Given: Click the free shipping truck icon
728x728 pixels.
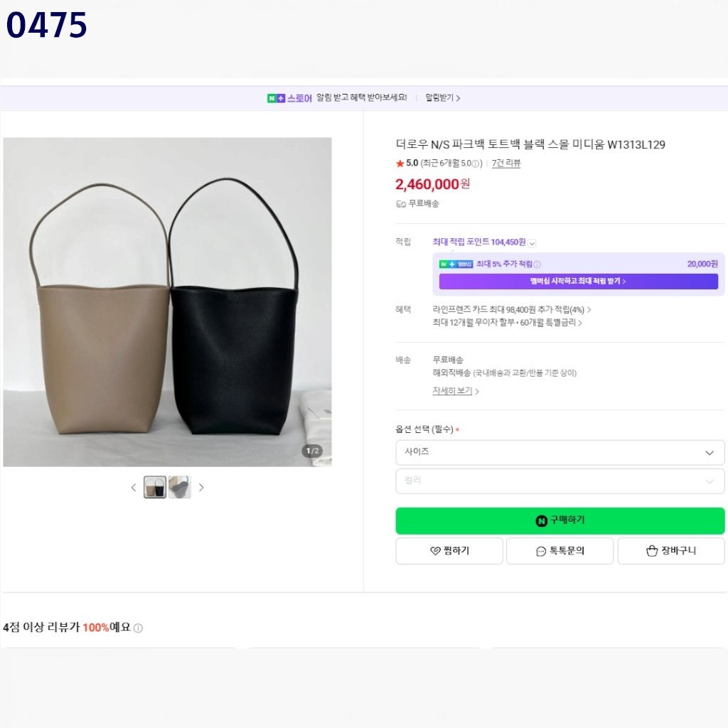Looking at the screenshot, I should tap(401, 204).
